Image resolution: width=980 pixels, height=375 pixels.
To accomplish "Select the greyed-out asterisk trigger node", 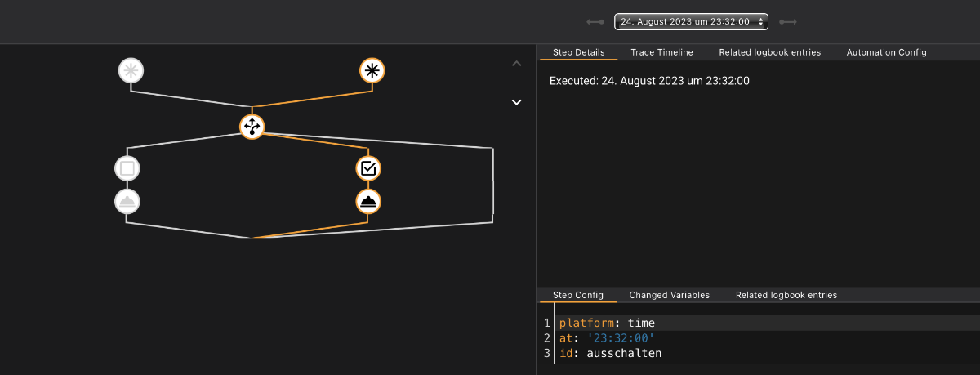I will pos(131,71).
